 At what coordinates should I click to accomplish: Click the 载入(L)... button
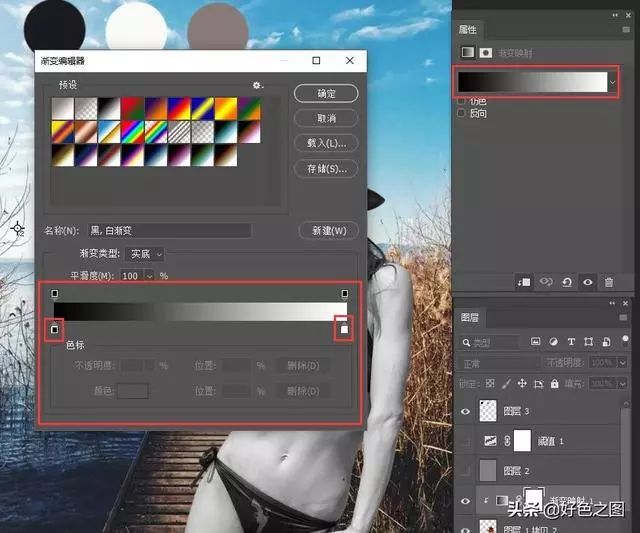[x=325, y=143]
